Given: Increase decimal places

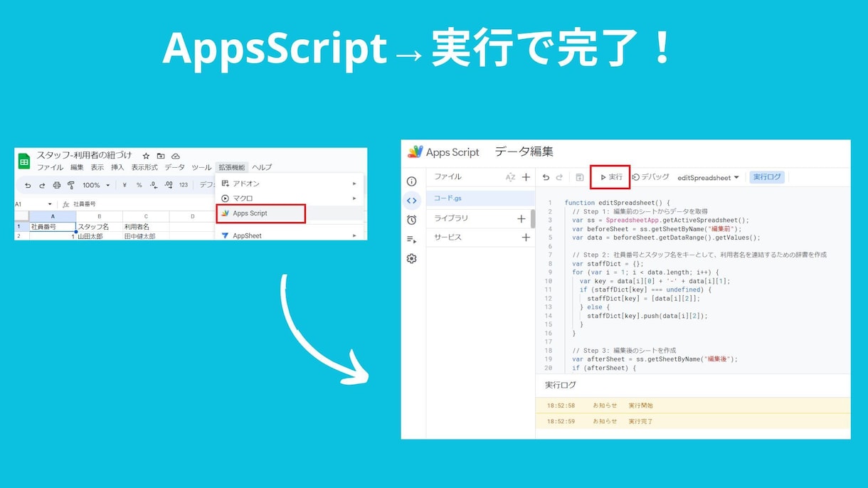Looking at the screenshot, I should (169, 185).
